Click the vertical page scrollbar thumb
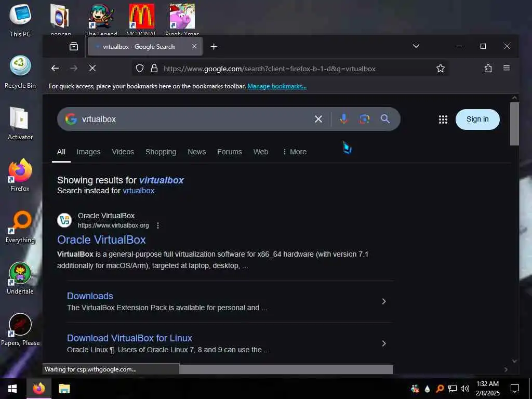This screenshot has height=399, width=532. pyautogui.click(x=514, y=124)
